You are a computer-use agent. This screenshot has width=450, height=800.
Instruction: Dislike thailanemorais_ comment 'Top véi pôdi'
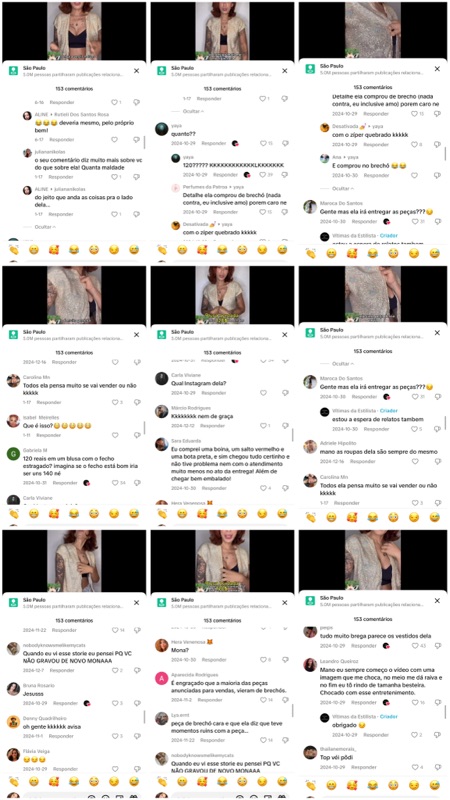pyautogui.click(x=437, y=767)
